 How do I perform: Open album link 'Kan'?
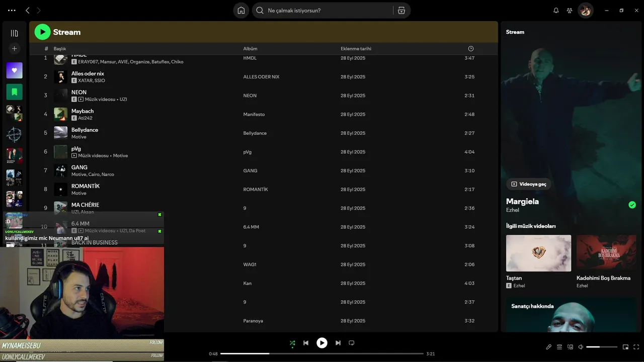coord(248,284)
